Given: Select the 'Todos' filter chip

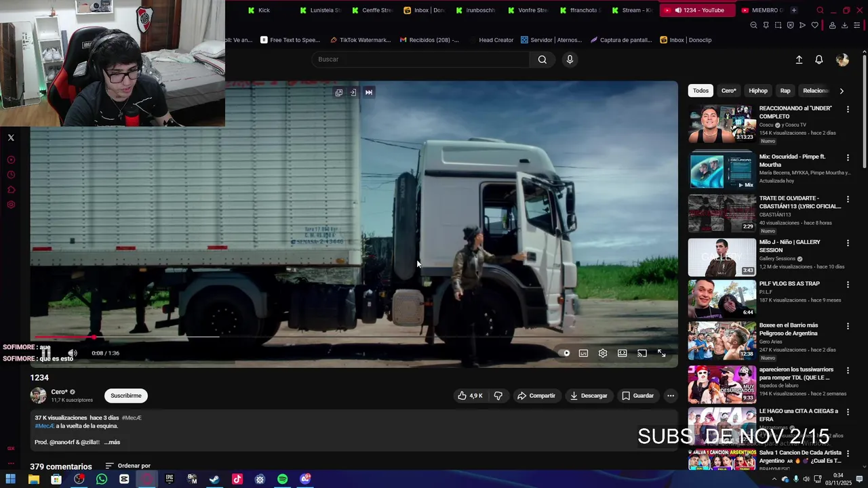Looking at the screenshot, I should [x=701, y=91].
